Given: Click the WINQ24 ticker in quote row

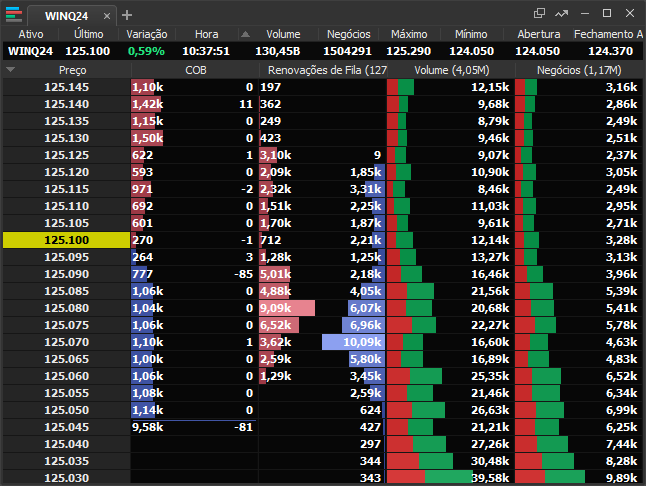Looking at the screenshot, I should tap(30, 51).
